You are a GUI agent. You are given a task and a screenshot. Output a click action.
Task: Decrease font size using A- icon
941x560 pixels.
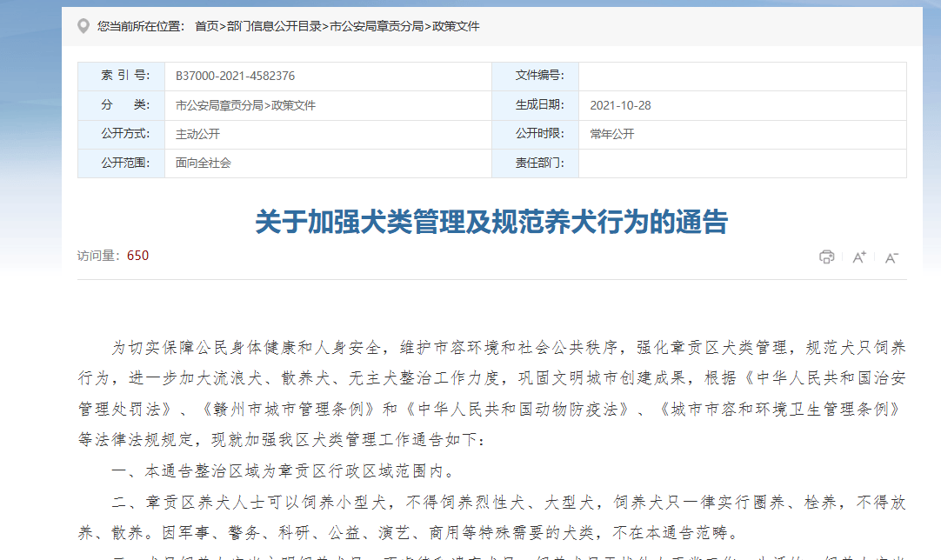coord(891,257)
